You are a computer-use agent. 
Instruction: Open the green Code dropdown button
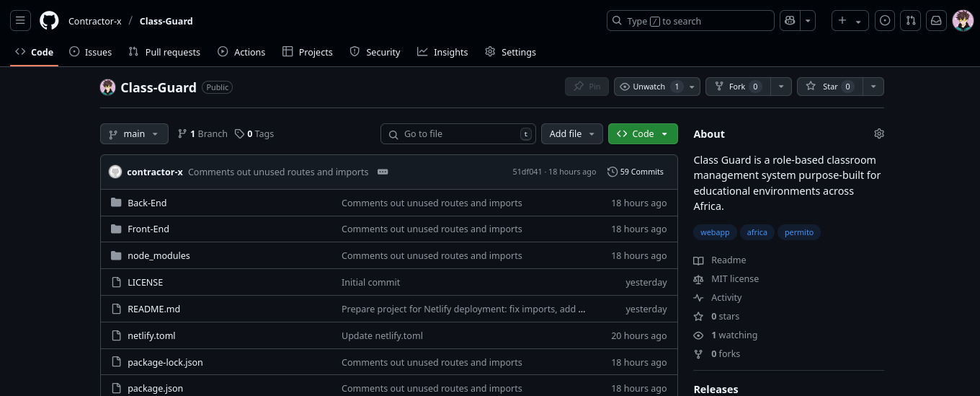click(643, 133)
